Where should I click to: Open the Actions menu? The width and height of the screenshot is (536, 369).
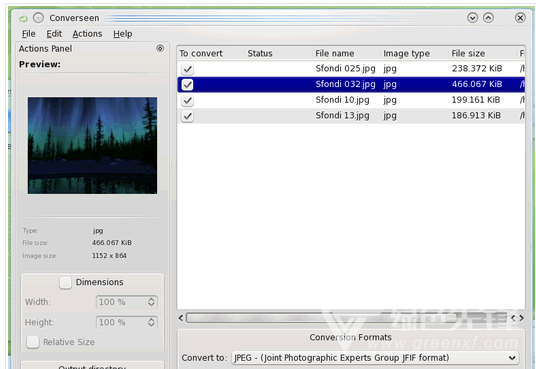pyautogui.click(x=87, y=34)
